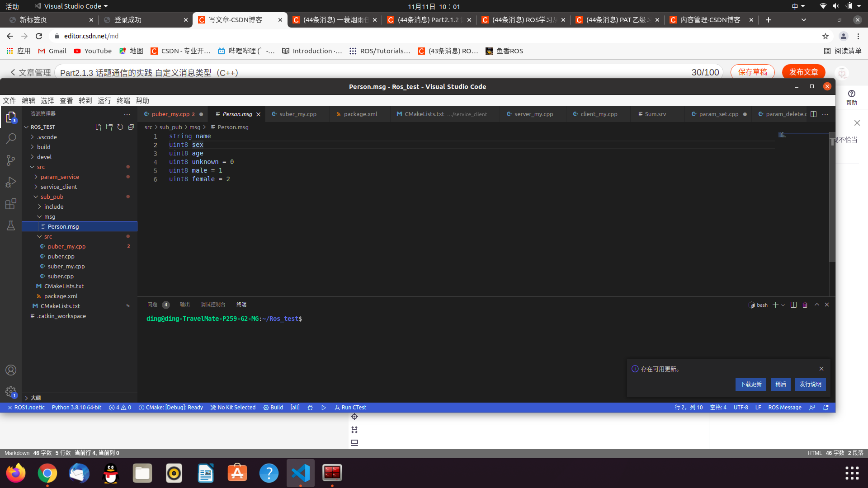This screenshot has height=488, width=868.
Task: Split the terminal panel
Action: click(793, 305)
